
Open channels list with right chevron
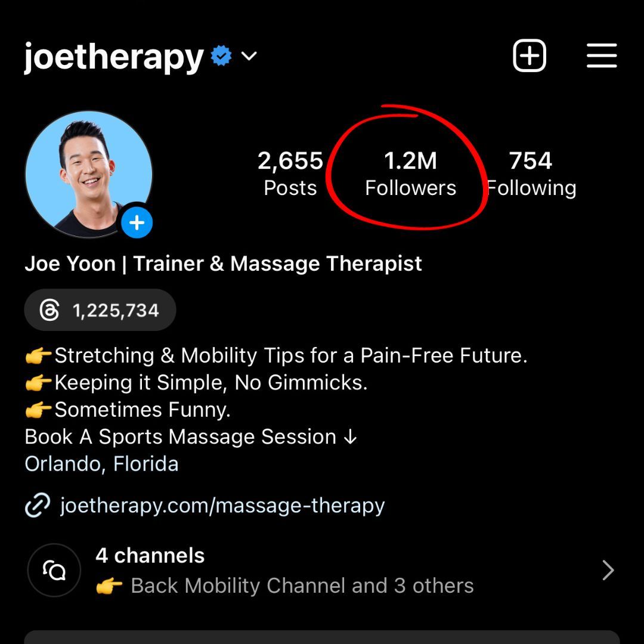(608, 570)
